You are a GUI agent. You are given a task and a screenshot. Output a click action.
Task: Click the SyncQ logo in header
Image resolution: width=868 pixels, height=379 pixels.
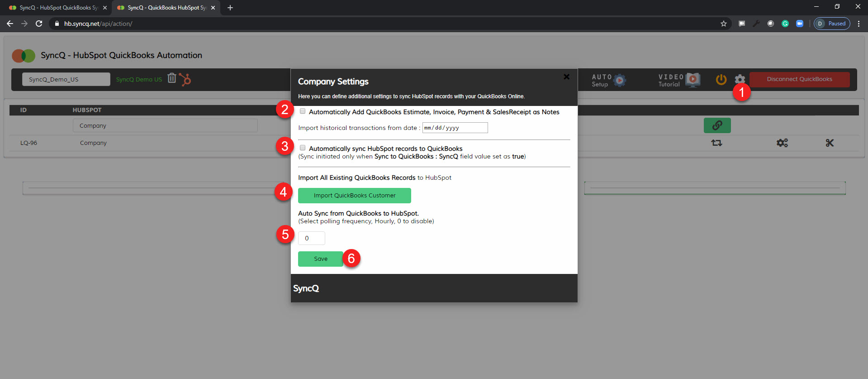(x=24, y=56)
